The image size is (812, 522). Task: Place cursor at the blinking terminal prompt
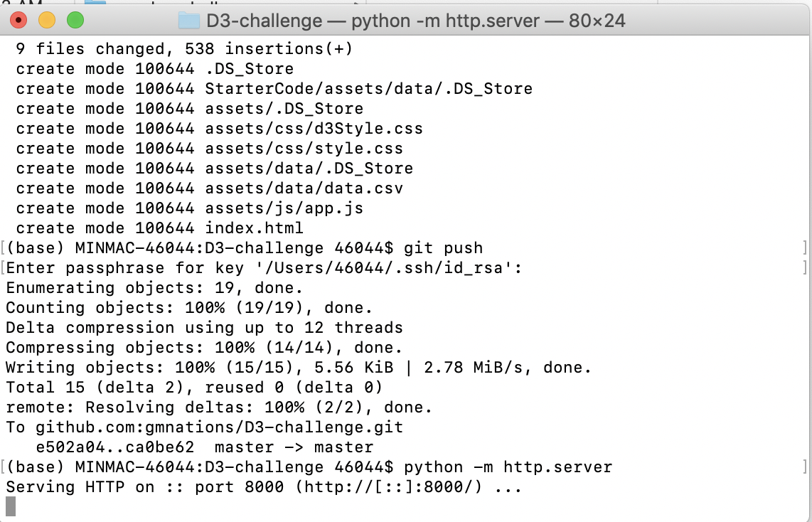[9, 506]
